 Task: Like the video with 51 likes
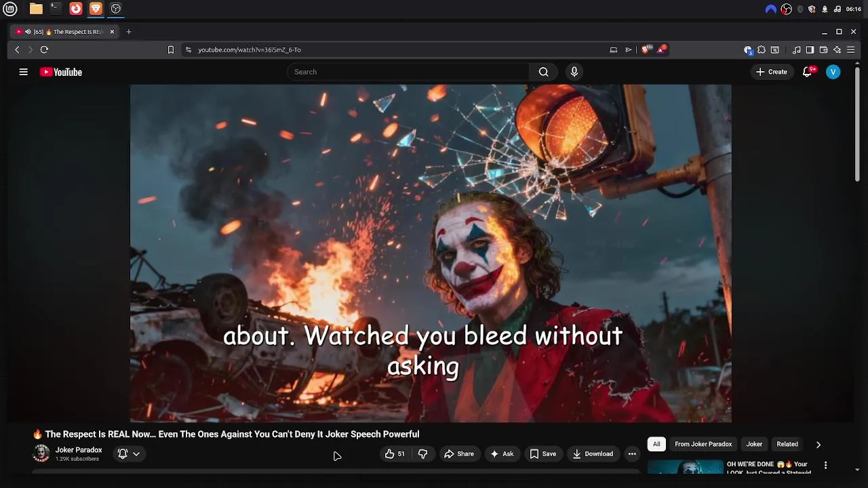(x=395, y=454)
